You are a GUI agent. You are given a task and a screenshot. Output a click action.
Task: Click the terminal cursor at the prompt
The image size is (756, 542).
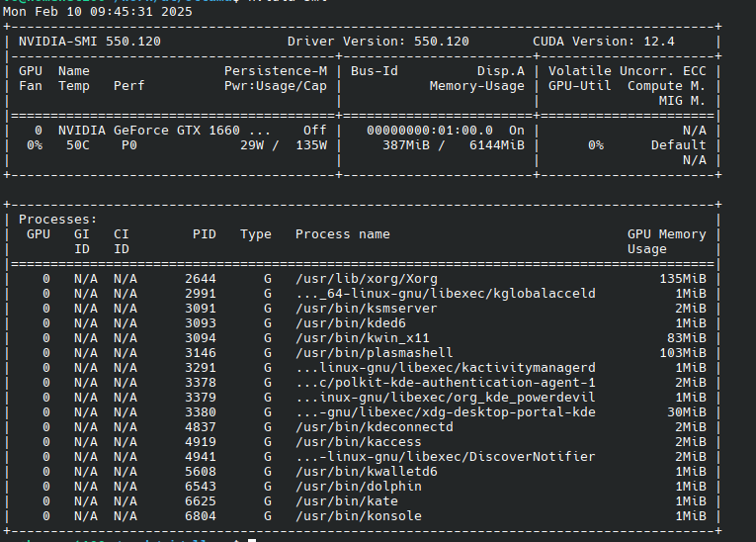pyautogui.click(x=252, y=540)
